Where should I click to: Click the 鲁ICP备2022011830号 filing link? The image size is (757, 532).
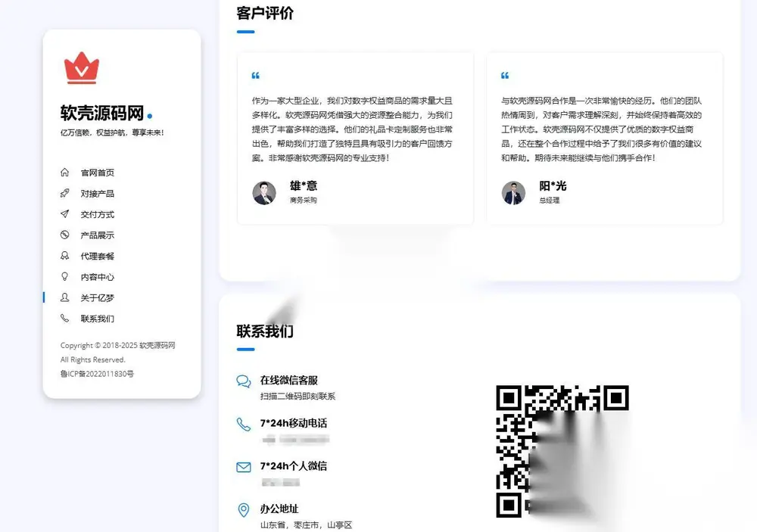click(x=97, y=374)
